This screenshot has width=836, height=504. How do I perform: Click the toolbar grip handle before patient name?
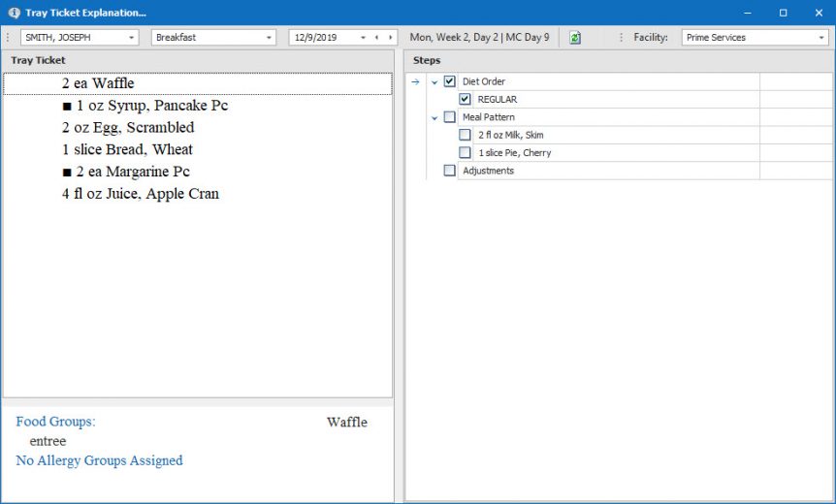click(x=9, y=38)
